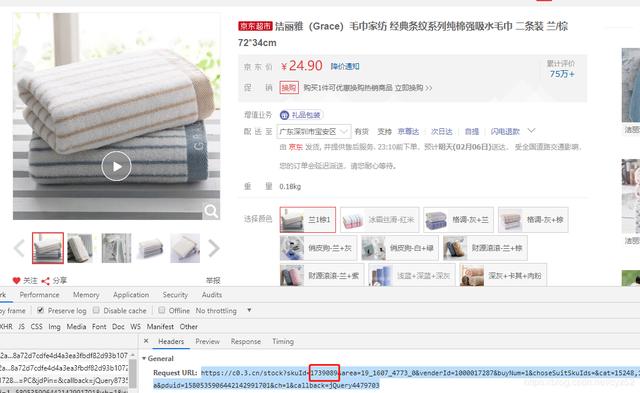Toggle the Offline checkbox
640x393 pixels.
pyautogui.click(x=162, y=310)
